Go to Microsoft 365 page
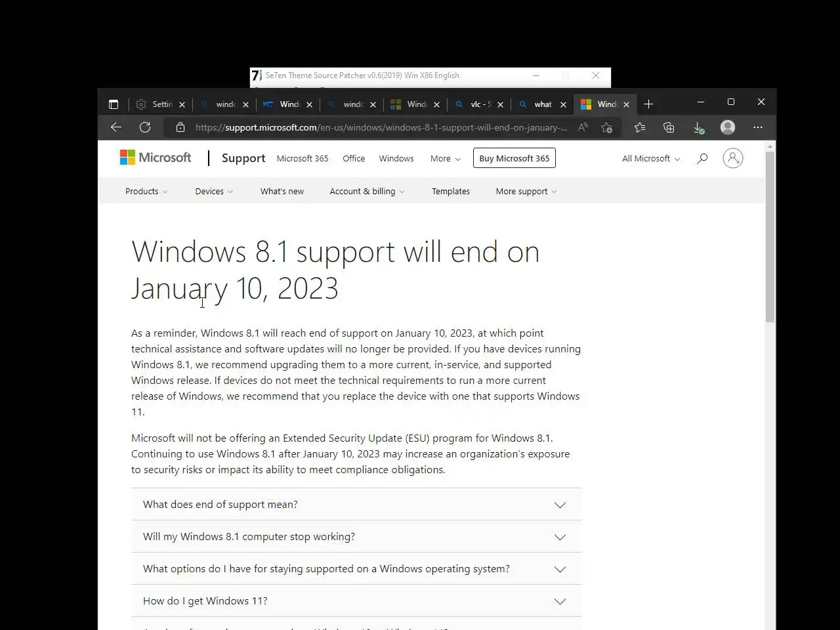This screenshot has width=840, height=630. pos(303,158)
